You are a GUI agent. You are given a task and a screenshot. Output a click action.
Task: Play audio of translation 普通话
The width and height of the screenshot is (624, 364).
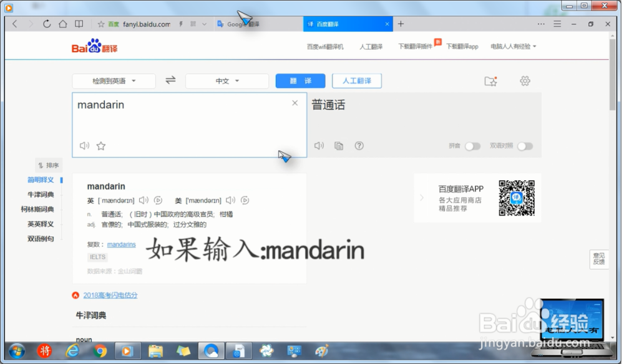coord(319,145)
